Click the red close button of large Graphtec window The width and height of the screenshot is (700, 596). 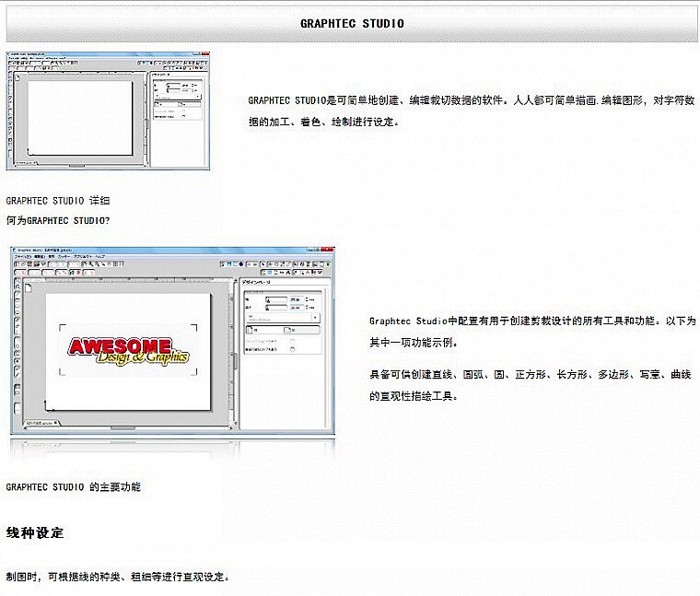329,249
